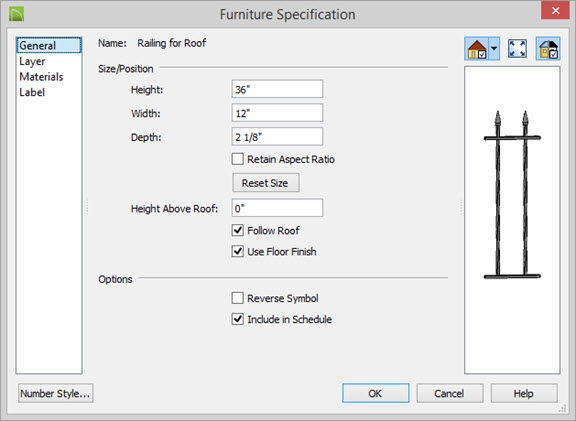576x421 pixels.
Task: Confirm with the OK button
Action: point(375,393)
